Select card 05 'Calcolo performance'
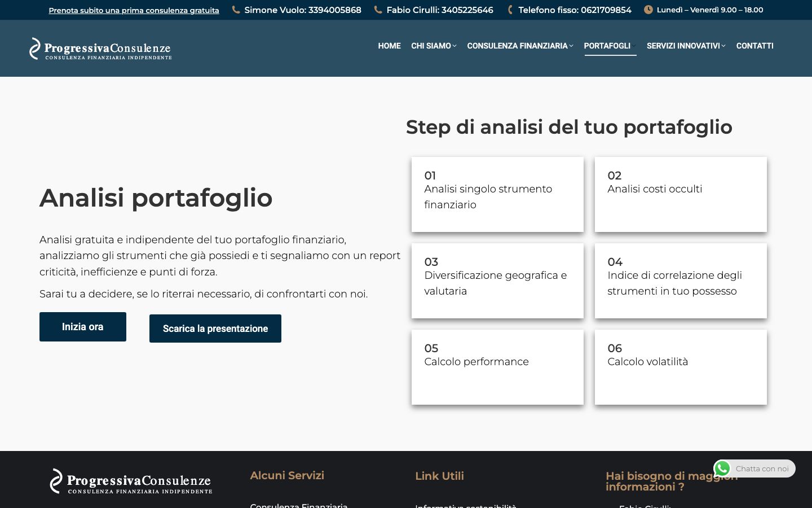Screen dimensions: 812x508 pos(497,367)
